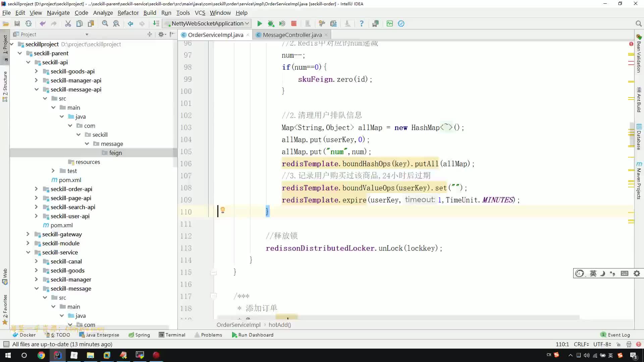Collapse the seckill-message-api module

pos(36,89)
